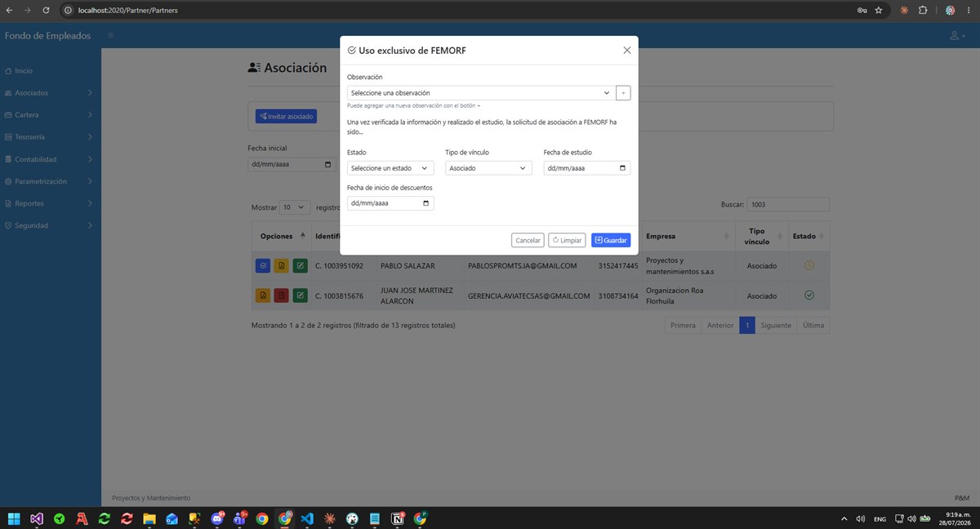Click red PDF icon for Juan Jose Martinez
The width and height of the screenshot is (980, 529).
click(x=281, y=296)
